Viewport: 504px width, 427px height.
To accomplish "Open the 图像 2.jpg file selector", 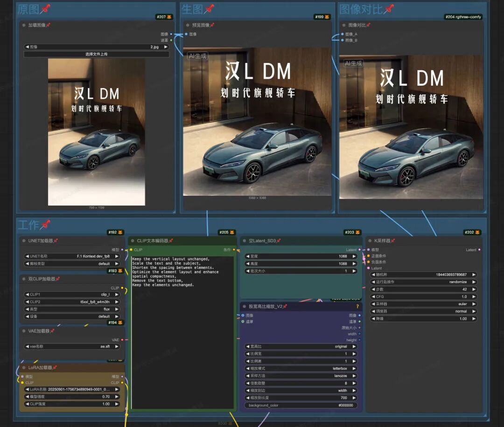I will pyautogui.click(x=97, y=47).
